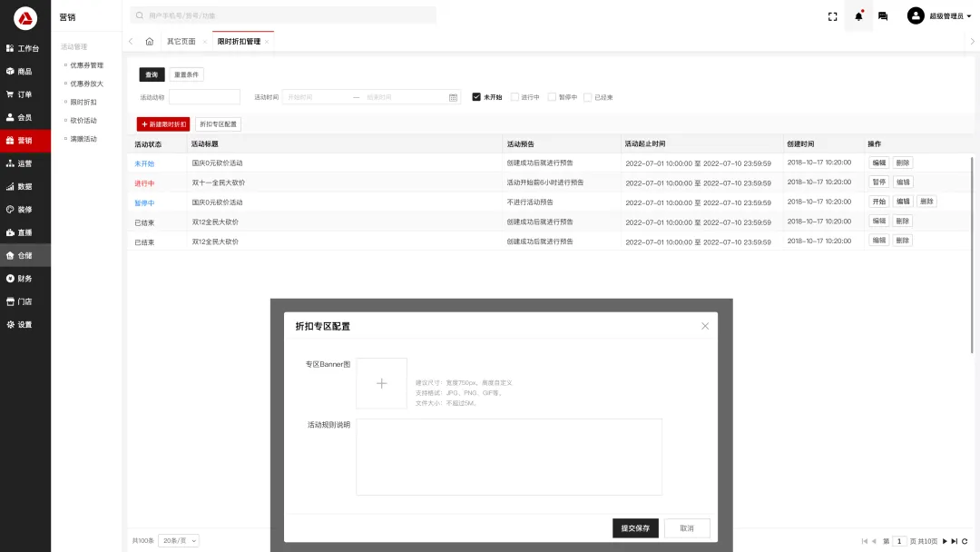Open the 工作台 workbench sidebar item
This screenshot has width=980, height=552.
click(25, 48)
